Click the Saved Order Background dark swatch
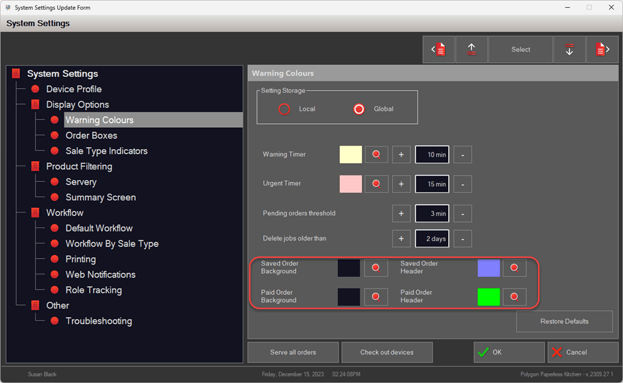 pos(349,268)
